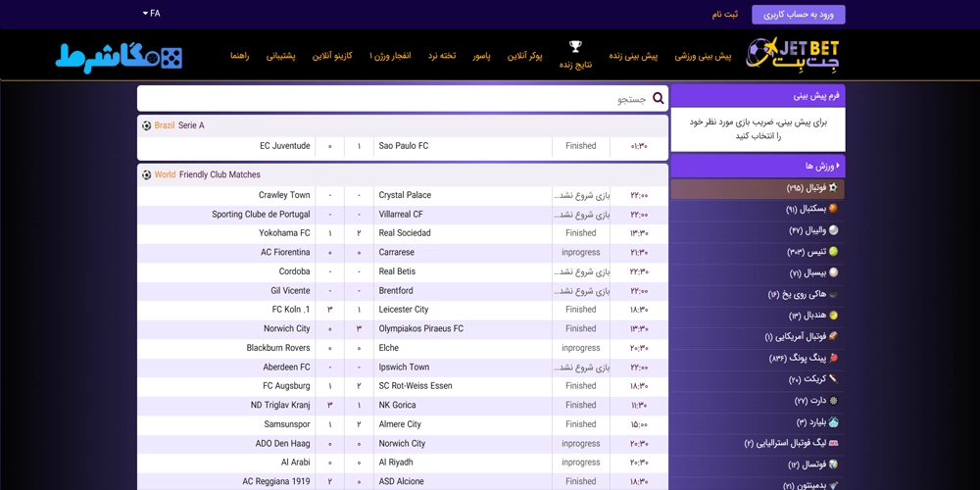Click Crawley Town team name

[x=284, y=196]
